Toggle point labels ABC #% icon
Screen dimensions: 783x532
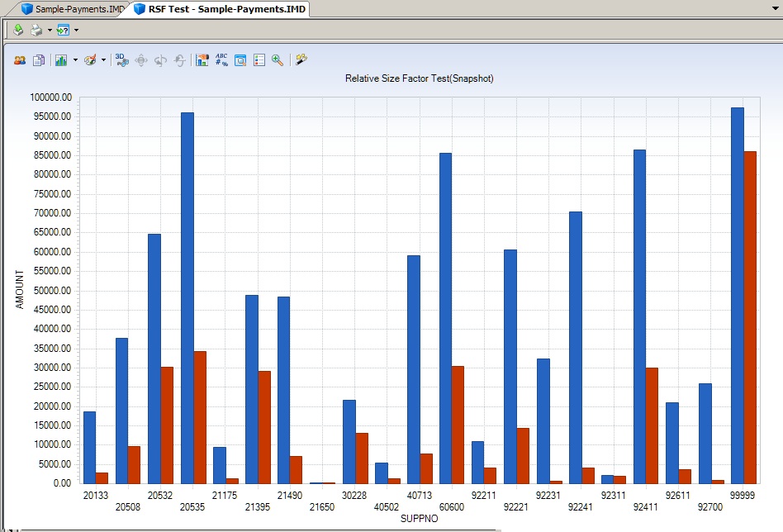(221, 60)
